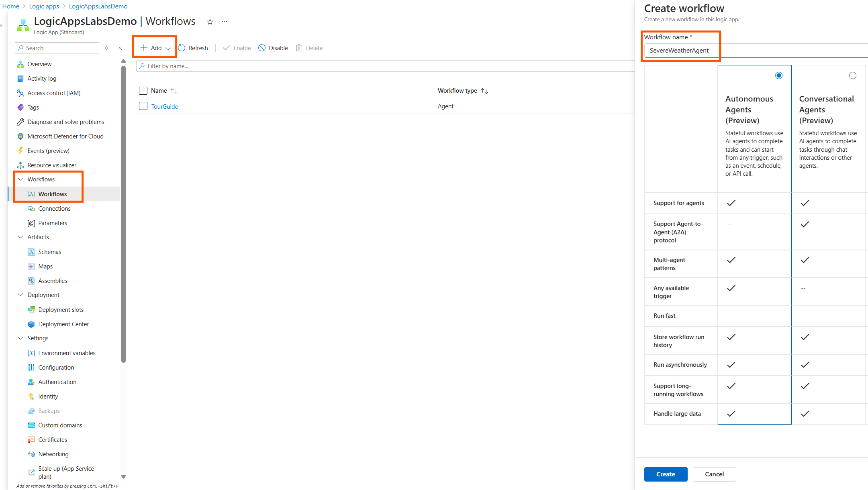
Task: Select the Conversational Agents radio button
Action: click(853, 75)
